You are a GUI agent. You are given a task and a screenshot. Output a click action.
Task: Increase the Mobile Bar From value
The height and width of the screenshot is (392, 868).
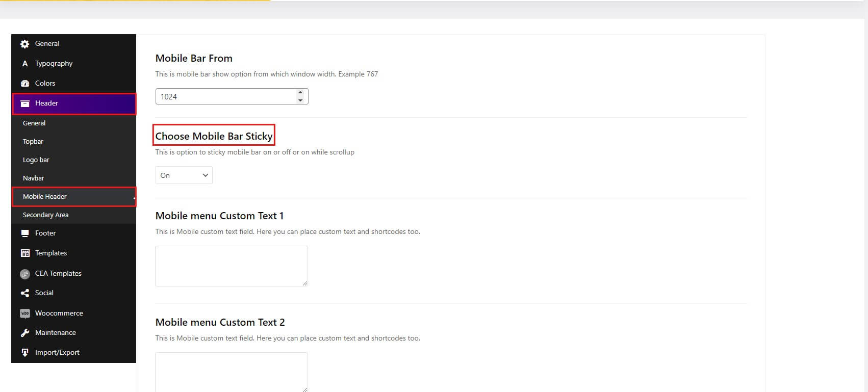point(300,93)
